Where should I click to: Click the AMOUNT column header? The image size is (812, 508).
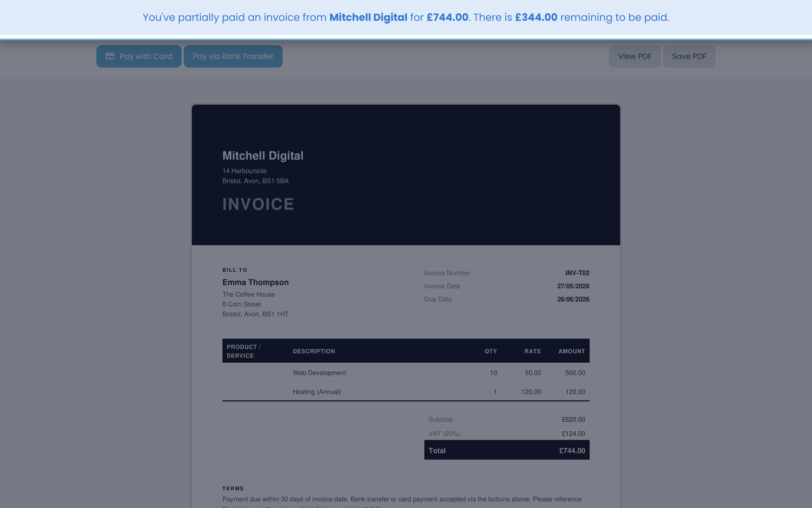tap(571, 352)
